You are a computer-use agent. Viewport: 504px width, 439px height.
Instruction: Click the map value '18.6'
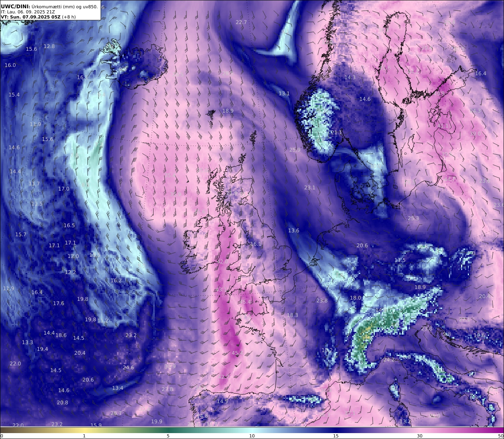(x=61, y=335)
